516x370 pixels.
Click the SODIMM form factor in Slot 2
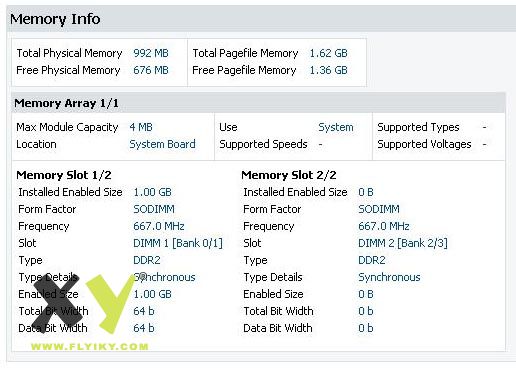tap(379, 209)
